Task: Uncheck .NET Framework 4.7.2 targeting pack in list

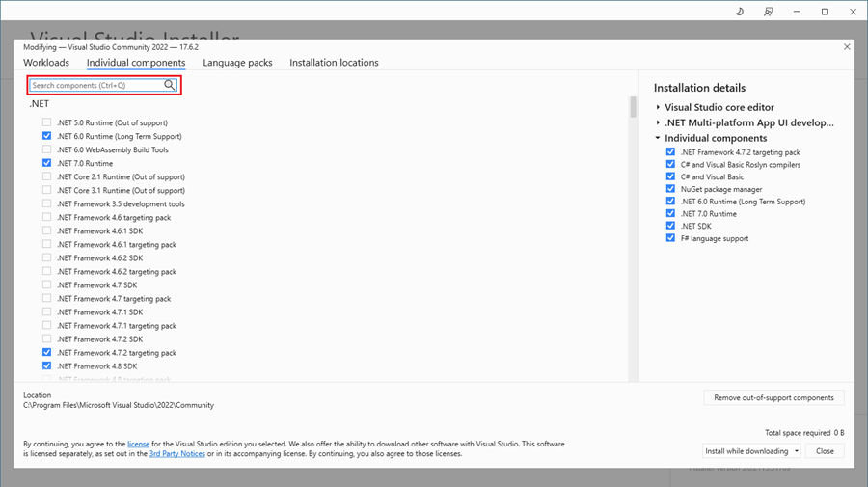Action: (x=46, y=352)
